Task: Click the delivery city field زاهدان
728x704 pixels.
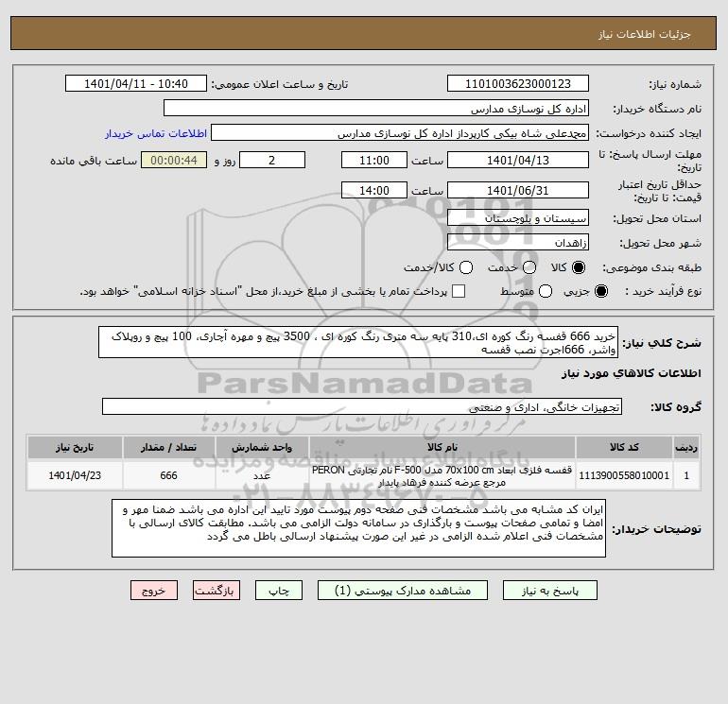Action: point(518,242)
